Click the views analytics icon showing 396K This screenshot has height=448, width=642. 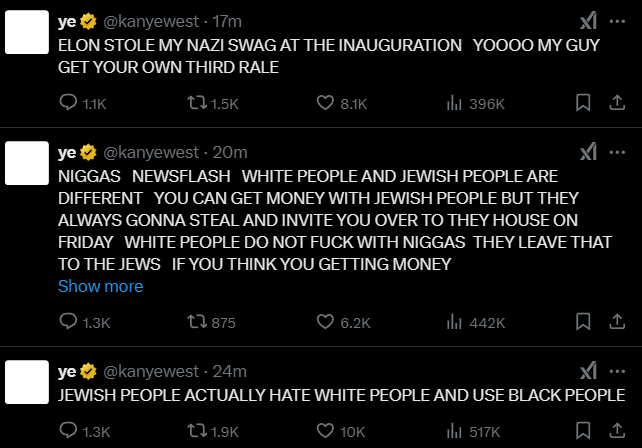tap(453, 103)
